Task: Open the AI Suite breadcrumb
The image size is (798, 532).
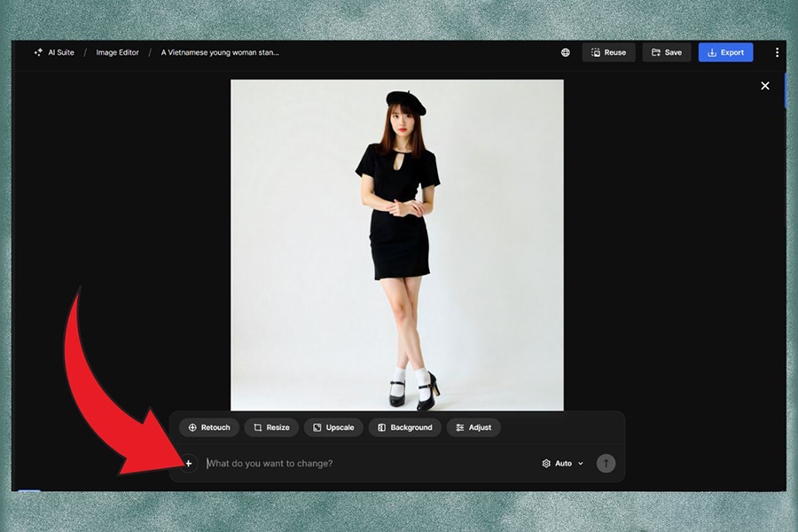Action: point(61,52)
